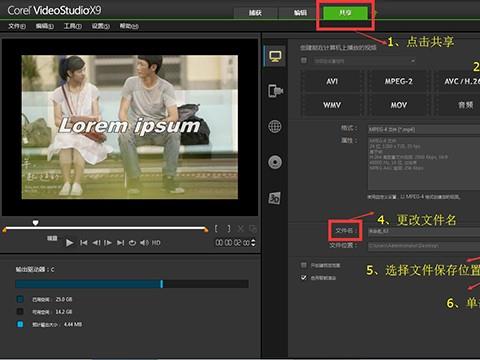This screenshot has height=360, width=480.
Task: Click the bright blue estimated-size legend swatch
Action: (x=20, y=324)
